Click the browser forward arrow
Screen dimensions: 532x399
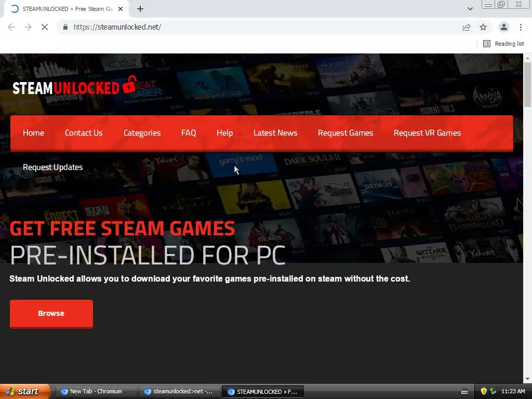tap(28, 27)
